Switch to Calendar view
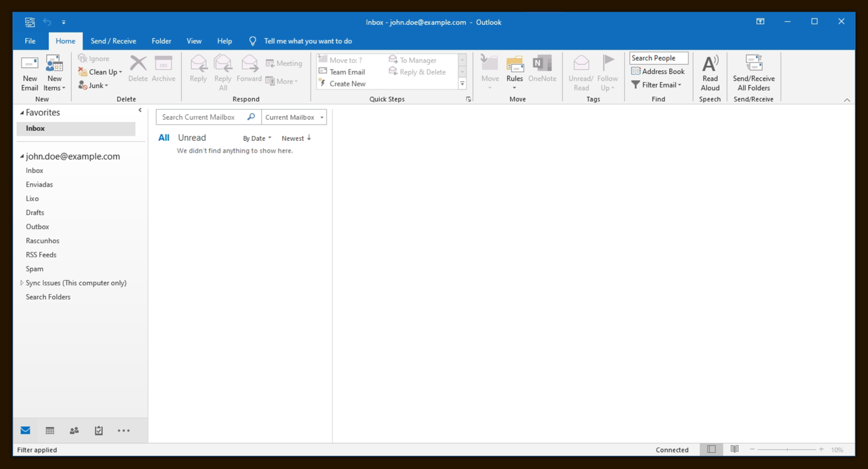The image size is (868, 469). 50,431
